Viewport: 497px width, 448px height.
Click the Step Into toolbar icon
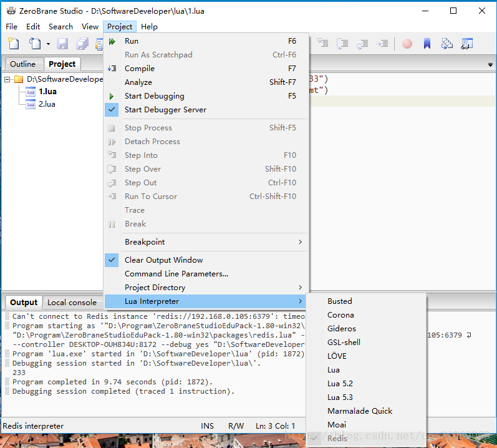pyautogui.click(x=322, y=44)
